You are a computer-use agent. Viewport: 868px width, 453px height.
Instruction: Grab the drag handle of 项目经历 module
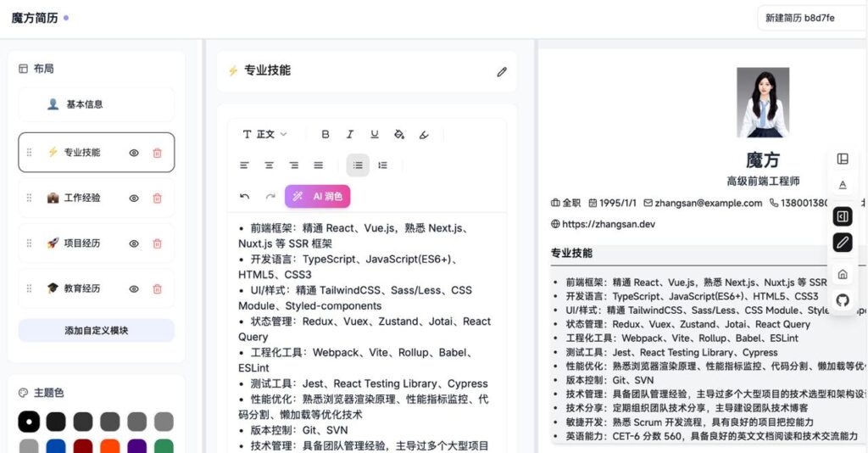(30, 243)
